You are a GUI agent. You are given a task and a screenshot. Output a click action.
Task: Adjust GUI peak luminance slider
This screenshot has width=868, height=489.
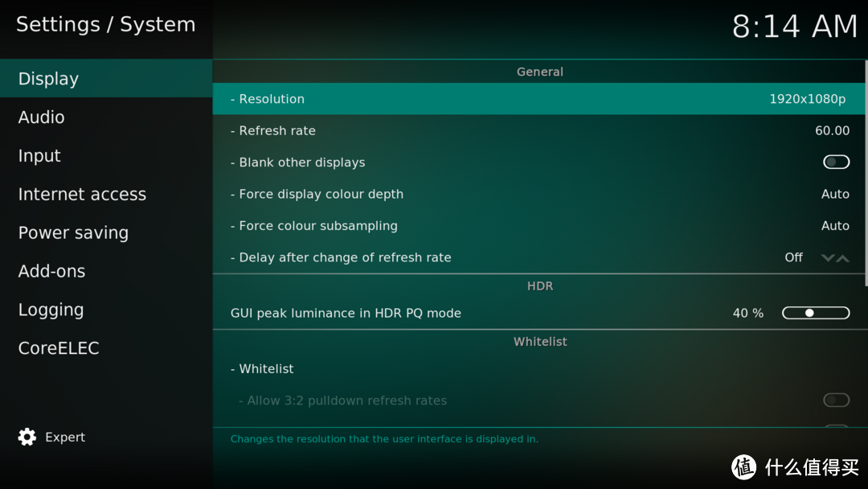tap(816, 313)
